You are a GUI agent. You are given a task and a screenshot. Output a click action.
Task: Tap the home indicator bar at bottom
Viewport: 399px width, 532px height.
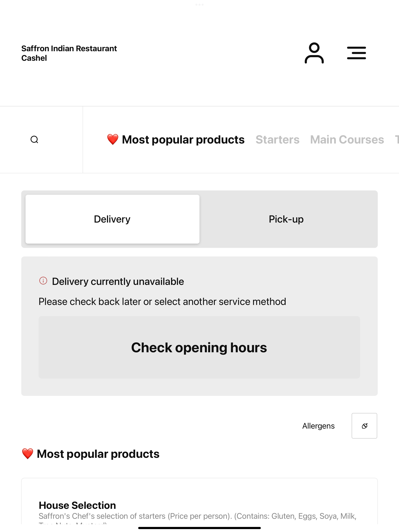pyautogui.click(x=199, y=528)
